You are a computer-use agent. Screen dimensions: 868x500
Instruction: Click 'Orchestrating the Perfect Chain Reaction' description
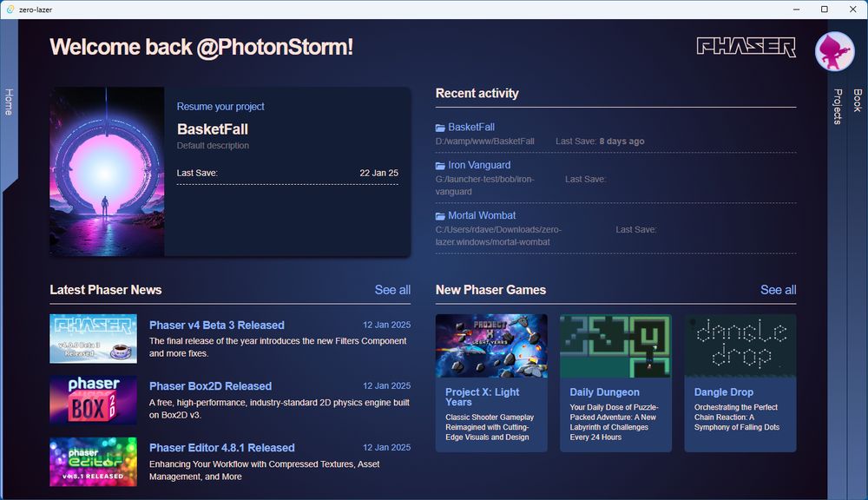pos(737,417)
